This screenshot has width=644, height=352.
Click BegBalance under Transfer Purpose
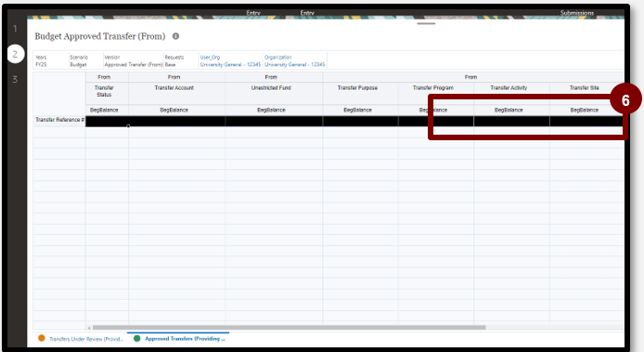pos(357,111)
